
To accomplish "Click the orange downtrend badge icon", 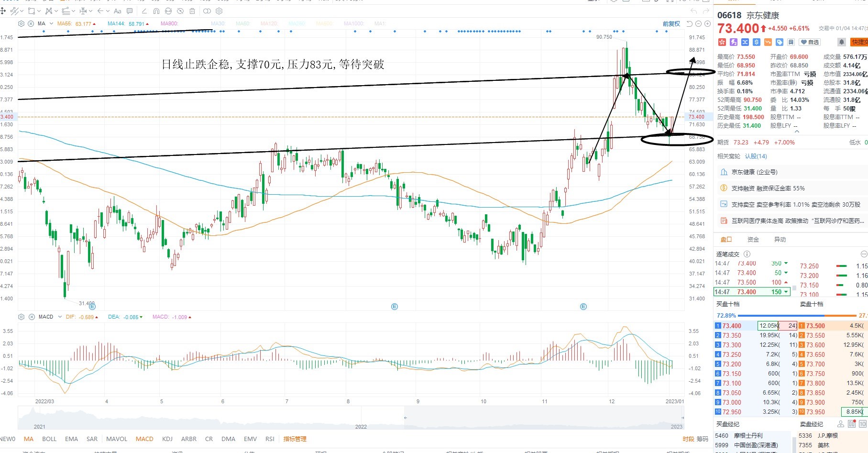I will coord(768,42).
